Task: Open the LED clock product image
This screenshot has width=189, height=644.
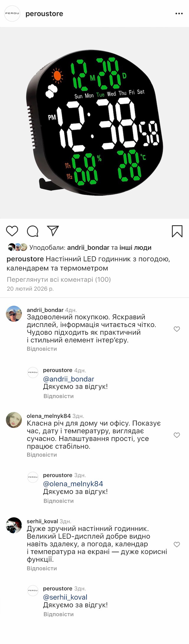Action: coord(94,123)
